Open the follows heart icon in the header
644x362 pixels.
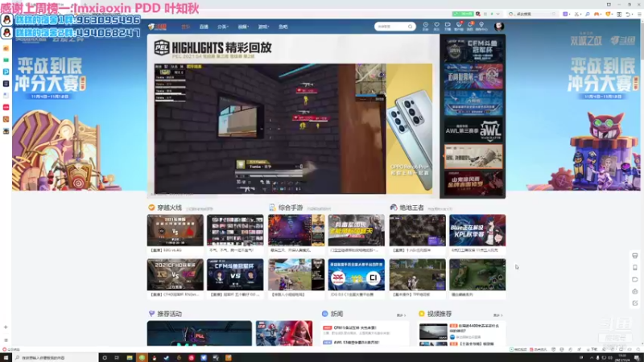pyautogui.click(x=436, y=27)
